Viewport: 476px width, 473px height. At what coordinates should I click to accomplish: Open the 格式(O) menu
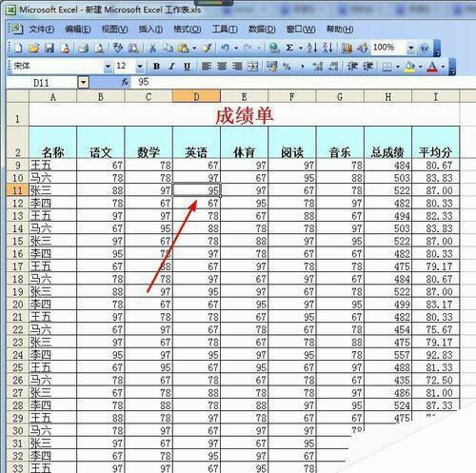pyautogui.click(x=187, y=30)
